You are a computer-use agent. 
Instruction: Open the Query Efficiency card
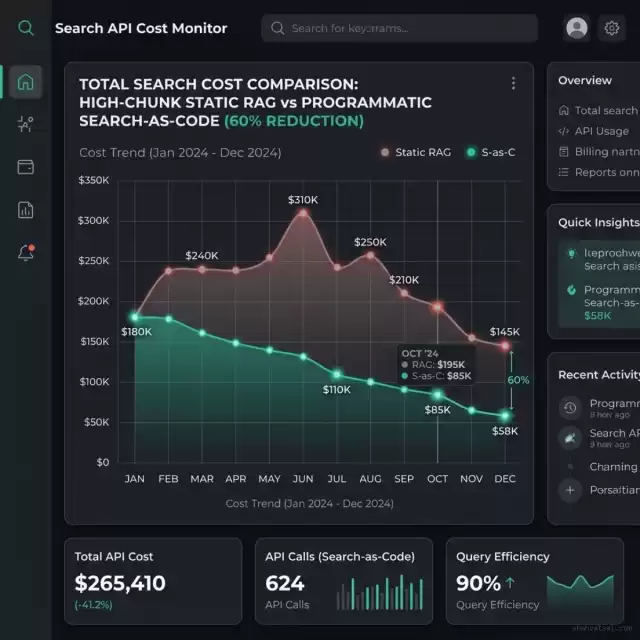click(x=535, y=581)
